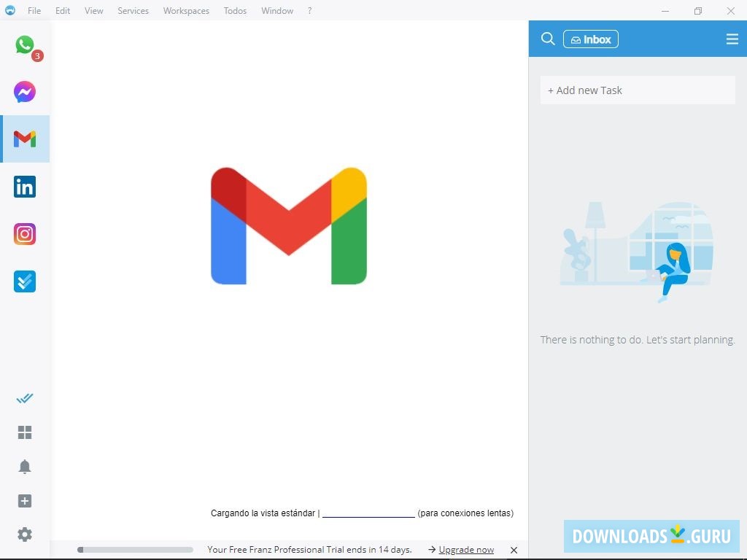
Task: Open the WhatsApp service
Action: coord(25,44)
